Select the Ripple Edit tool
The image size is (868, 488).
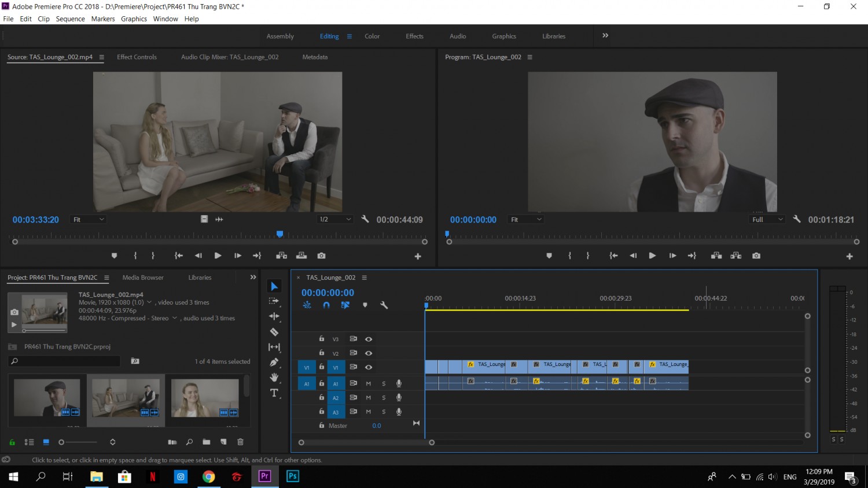[274, 316]
